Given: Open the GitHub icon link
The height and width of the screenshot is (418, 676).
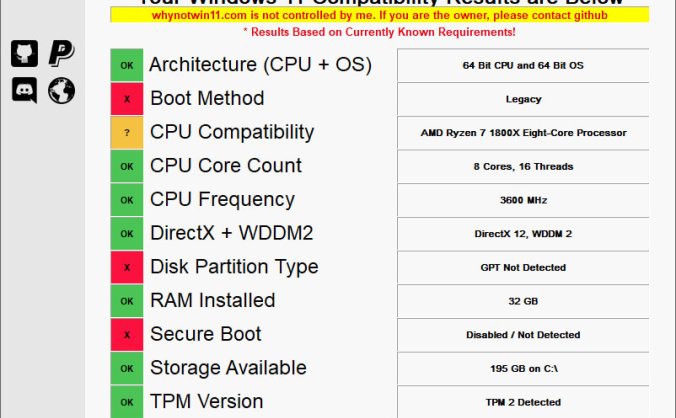Looking at the screenshot, I should [24, 55].
